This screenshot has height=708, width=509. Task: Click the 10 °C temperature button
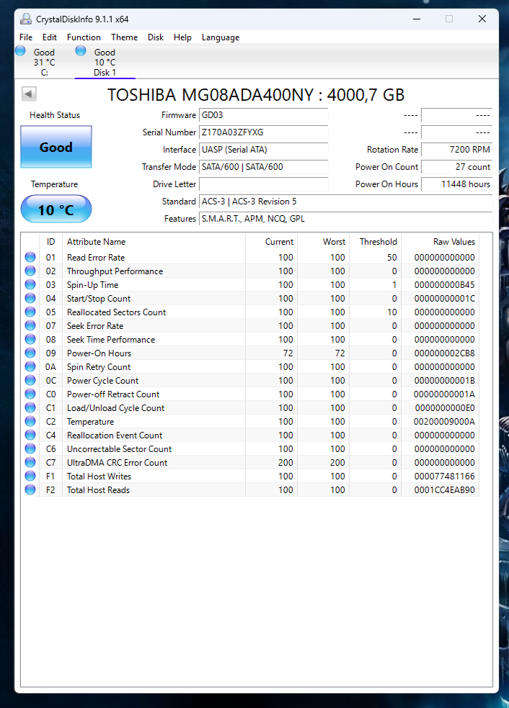(56, 209)
